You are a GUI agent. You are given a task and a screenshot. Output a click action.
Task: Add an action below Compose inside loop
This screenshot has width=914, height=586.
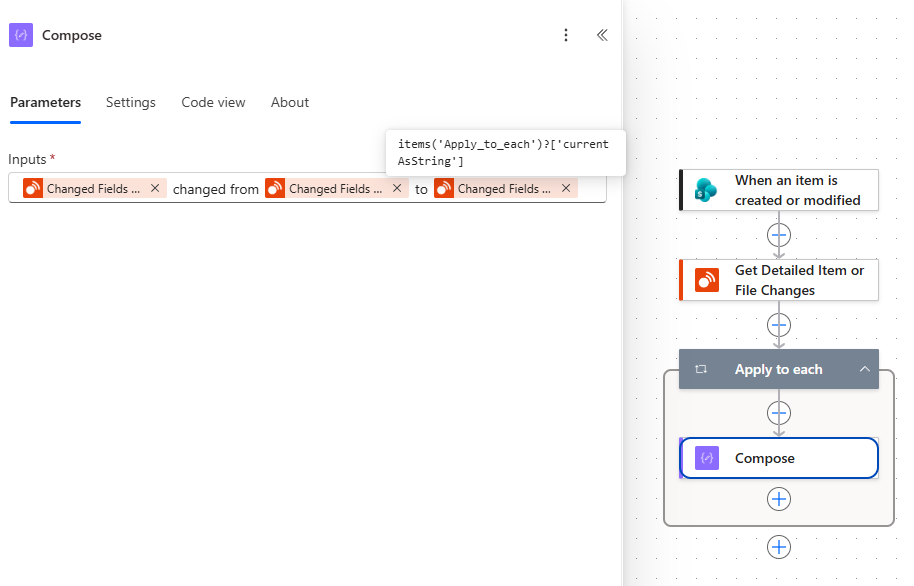tap(779, 499)
